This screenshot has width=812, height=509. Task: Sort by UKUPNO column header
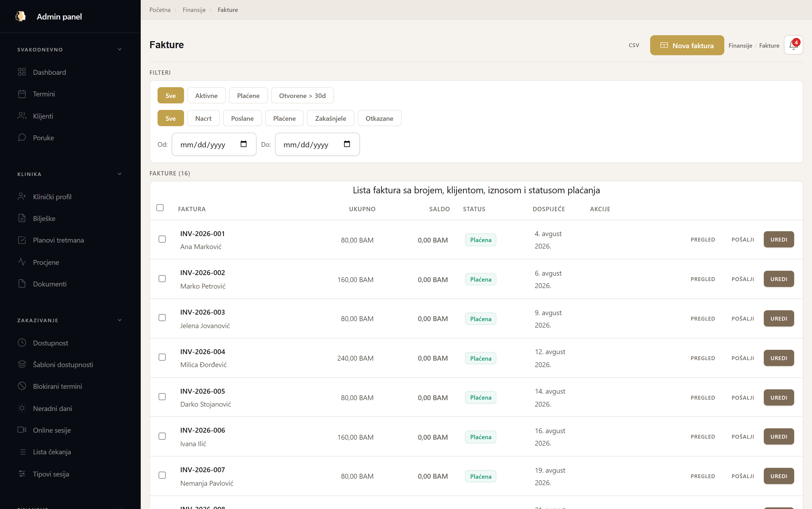pyautogui.click(x=362, y=209)
